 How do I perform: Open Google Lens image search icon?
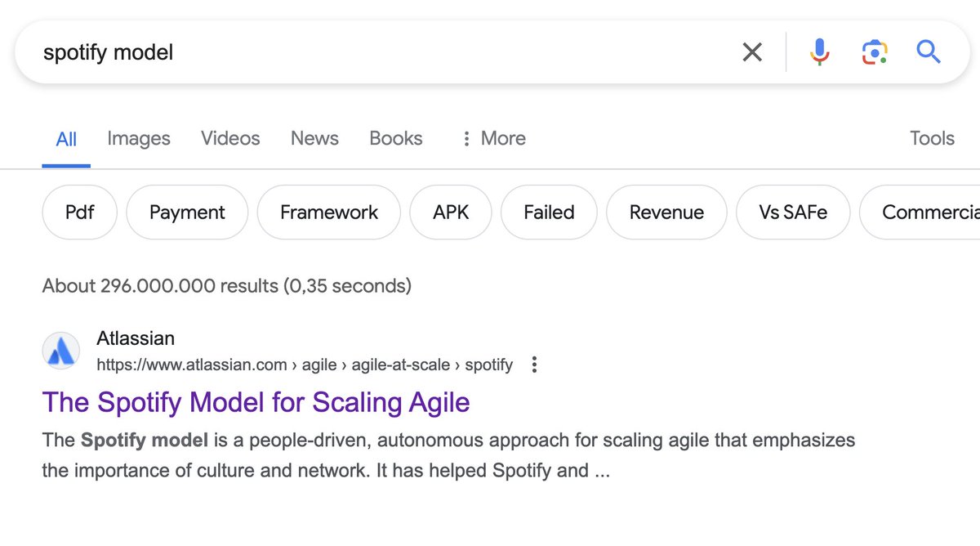pos(875,52)
